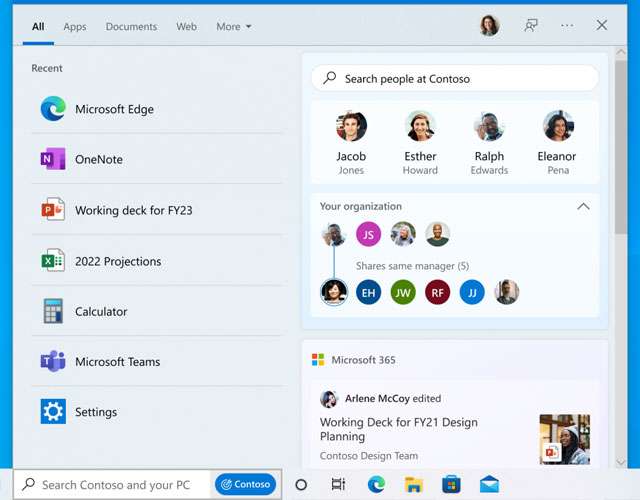Screen dimensions: 640x500
Task: Open Microsoft Store from the taskbar
Action: pos(451,484)
